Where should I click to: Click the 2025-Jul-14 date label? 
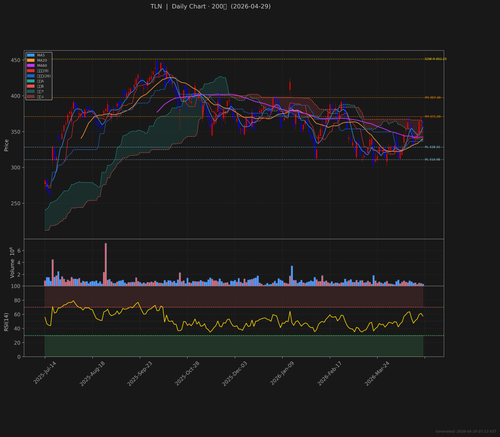(45, 373)
